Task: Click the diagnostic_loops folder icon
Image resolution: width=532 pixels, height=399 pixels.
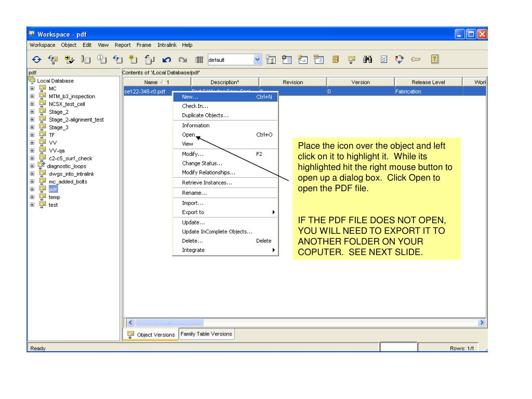Action: 42,166
